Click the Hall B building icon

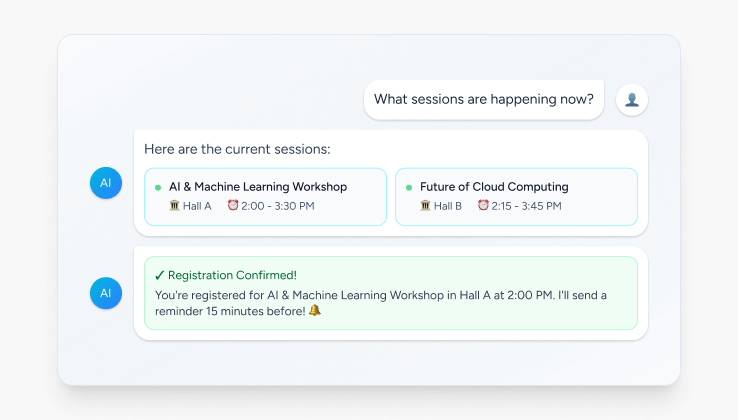426,206
